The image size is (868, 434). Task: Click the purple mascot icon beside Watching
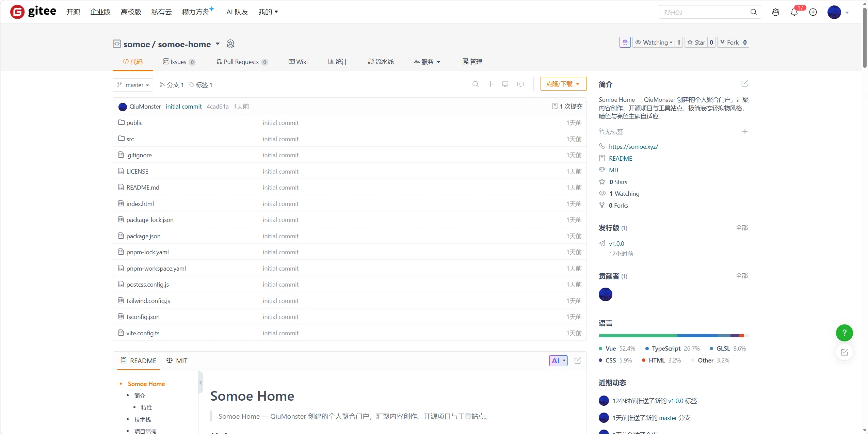click(625, 42)
